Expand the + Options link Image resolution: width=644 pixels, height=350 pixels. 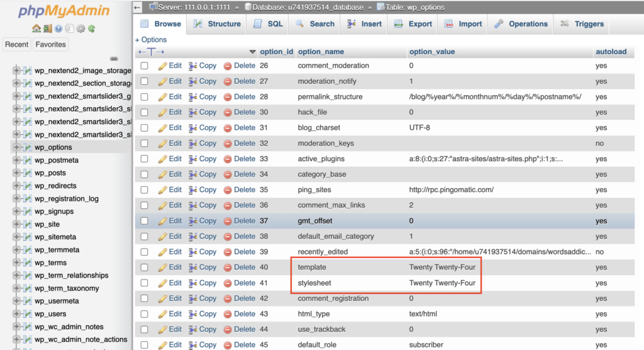[151, 40]
